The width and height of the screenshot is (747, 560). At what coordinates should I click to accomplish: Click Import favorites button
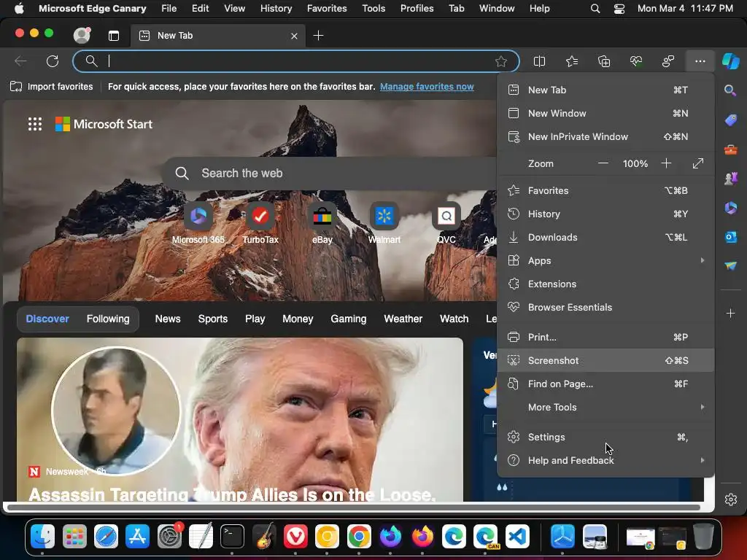(x=52, y=87)
